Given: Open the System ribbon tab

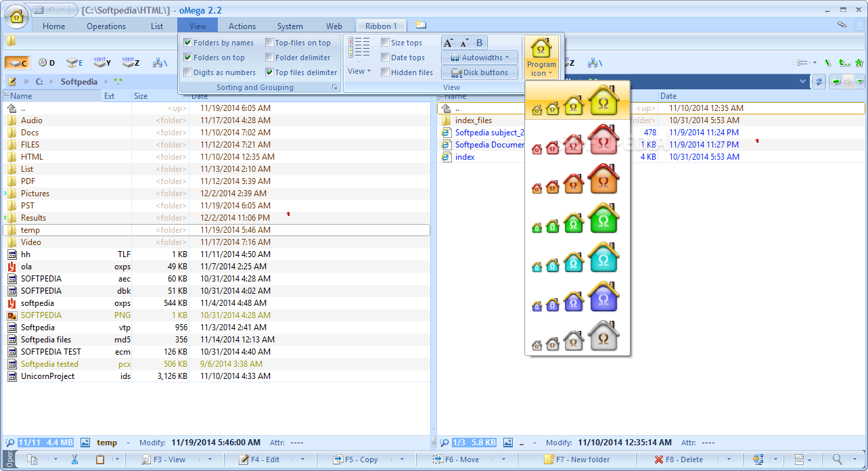Looking at the screenshot, I should [290, 26].
